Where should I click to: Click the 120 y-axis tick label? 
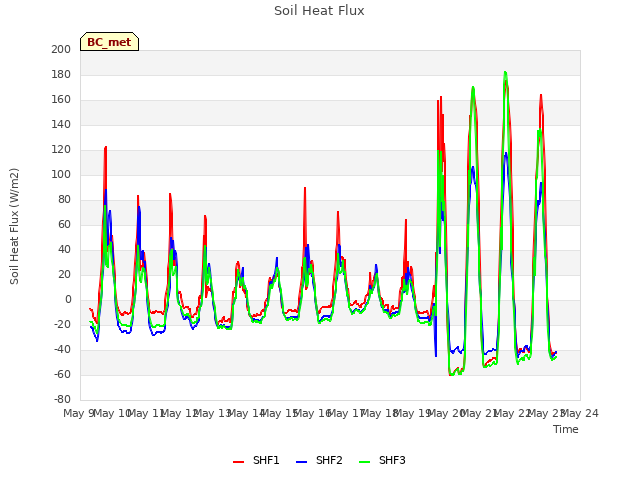pyautogui.click(x=61, y=149)
